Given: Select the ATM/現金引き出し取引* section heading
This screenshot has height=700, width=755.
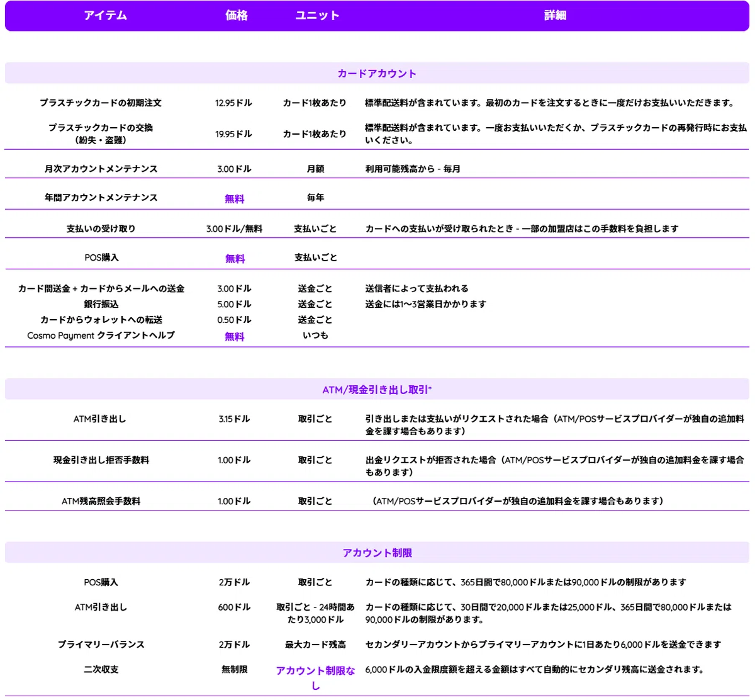Looking at the screenshot, I should click(377, 390).
